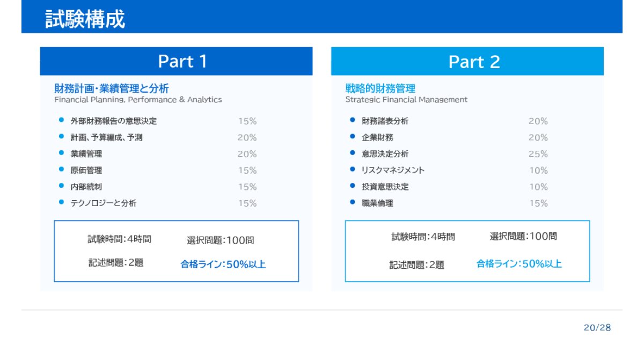
Task: Select the Strategic Financial Management subtitle
Action: [x=406, y=100]
